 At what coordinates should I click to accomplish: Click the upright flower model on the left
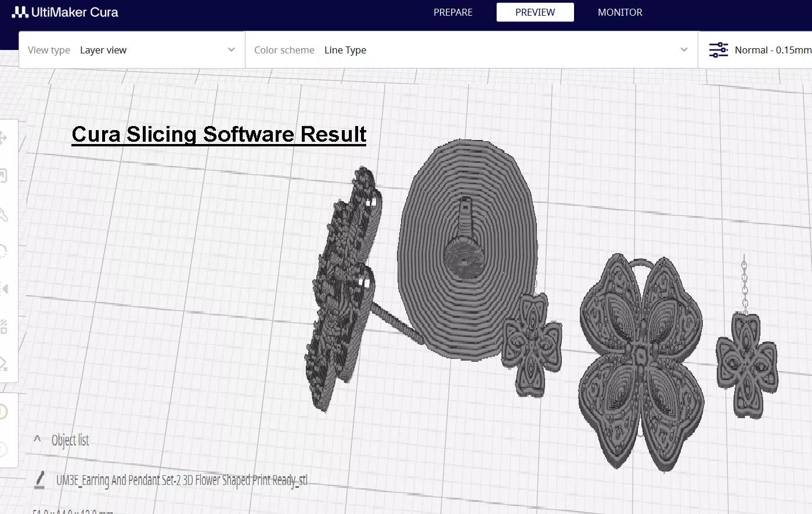[344, 287]
